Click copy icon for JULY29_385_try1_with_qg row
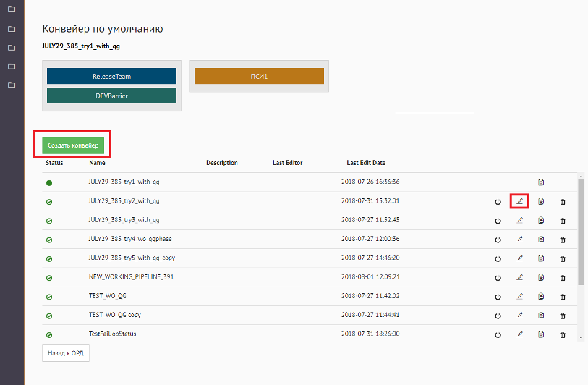Viewport: 588px width, 385px height. (541, 182)
